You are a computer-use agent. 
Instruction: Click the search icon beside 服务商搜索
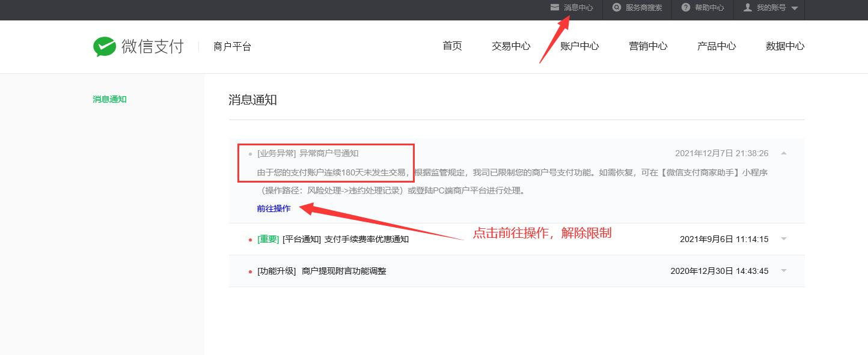[x=616, y=8]
